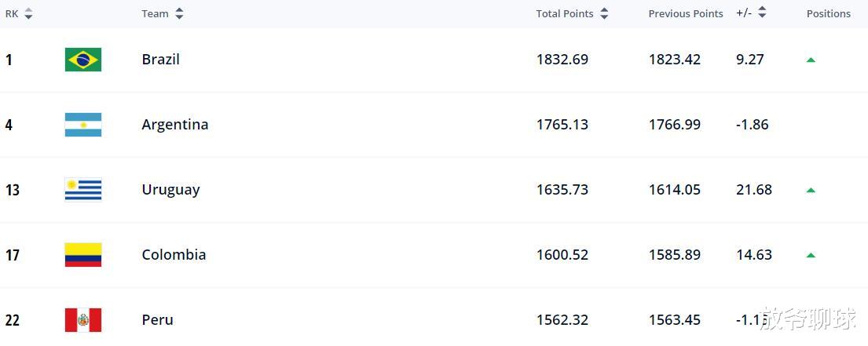Click the Peru flag icon

pos(83,320)
